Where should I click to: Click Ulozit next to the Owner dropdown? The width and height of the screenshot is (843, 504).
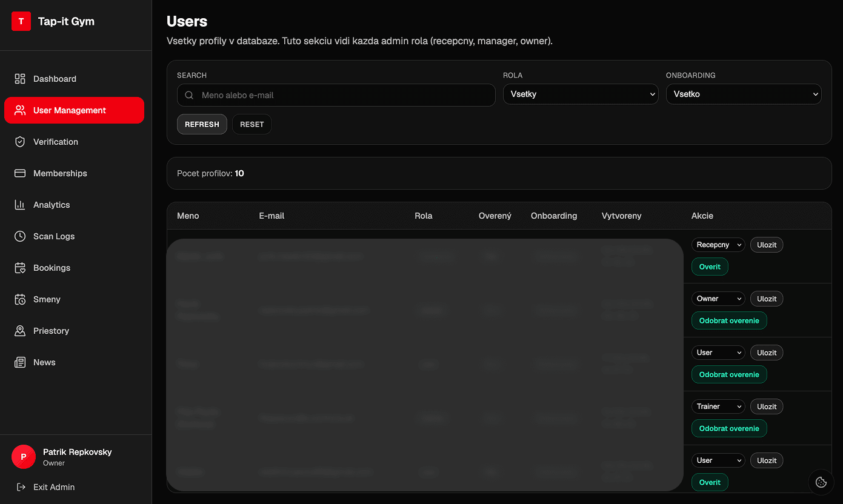point(767,299)
